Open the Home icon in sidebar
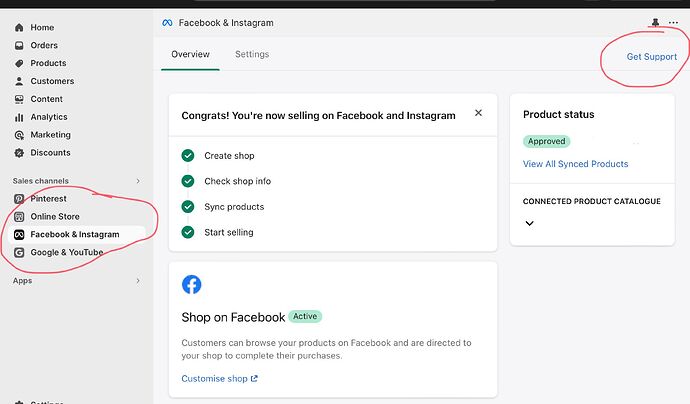690x404 pixels. [x=19, y=27]
